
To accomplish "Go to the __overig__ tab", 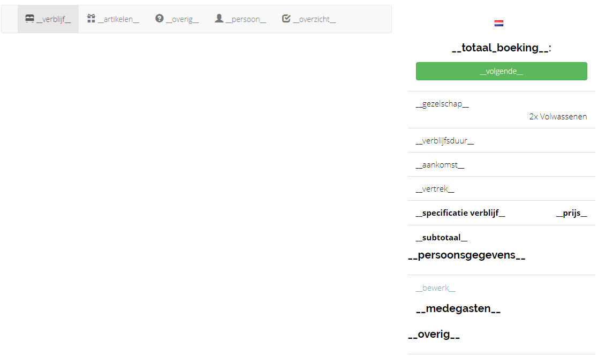I will coord(177,19).
